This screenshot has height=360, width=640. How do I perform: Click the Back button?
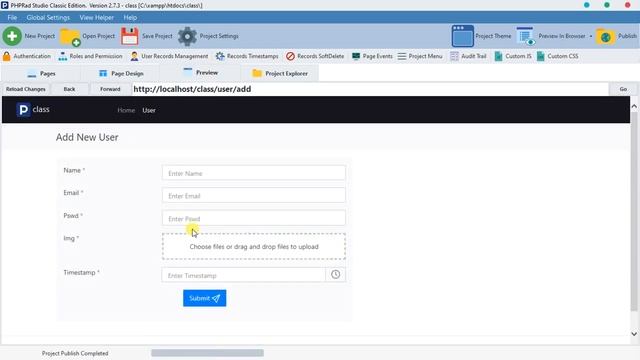69,89
